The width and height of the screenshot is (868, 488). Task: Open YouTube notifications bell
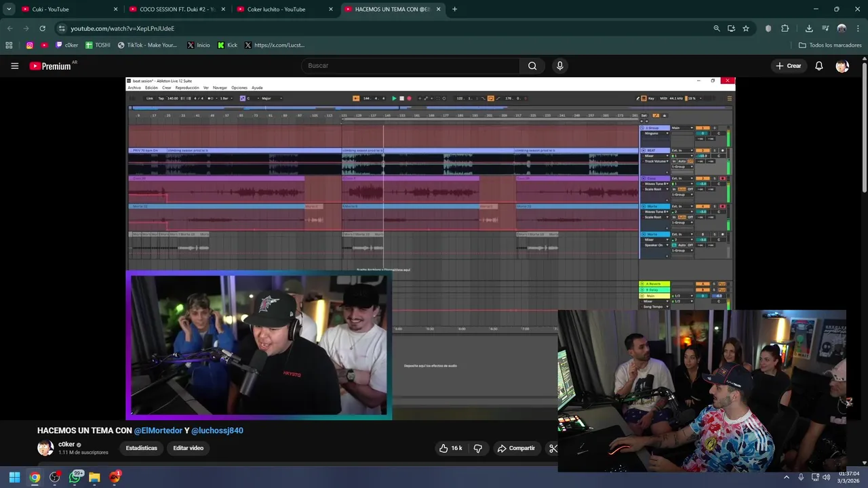pyautogui.click(x=818, y=66)
